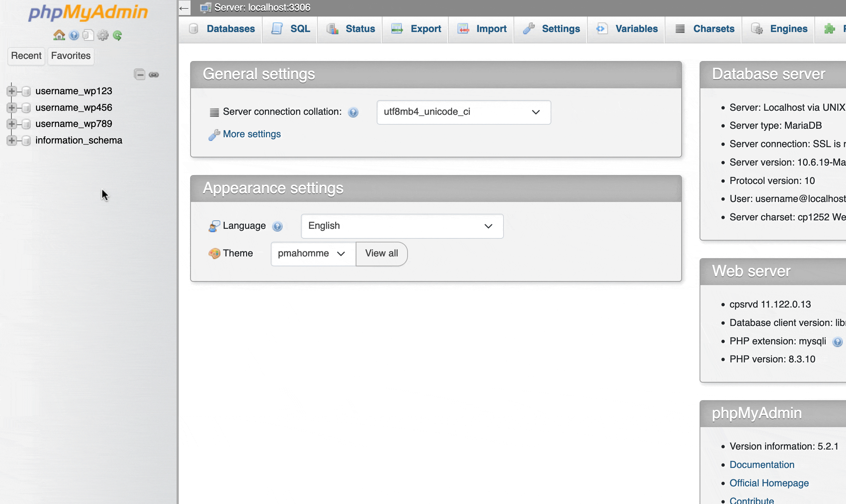Open the Settings tab
Screen dimensions: 846x504
pos(551,29)
